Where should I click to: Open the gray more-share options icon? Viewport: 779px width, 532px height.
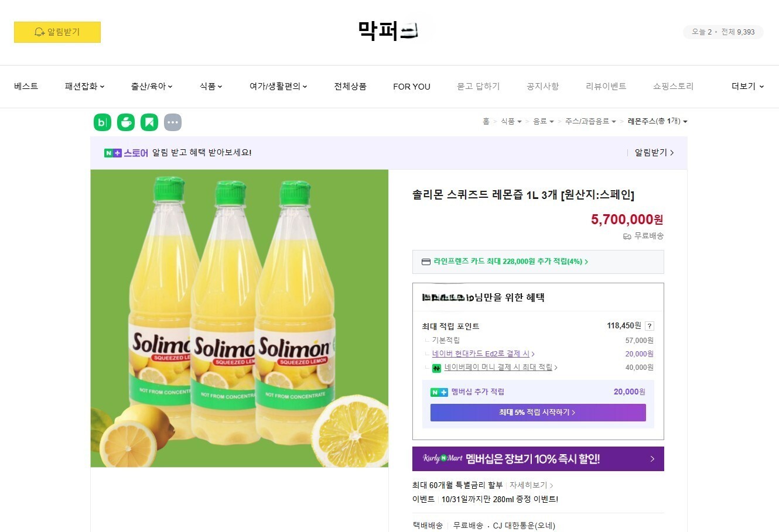tap(172, 122)
